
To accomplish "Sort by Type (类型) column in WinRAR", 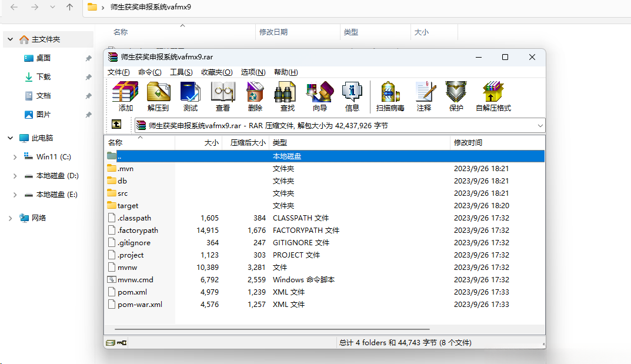I will [x=359, y=142].
